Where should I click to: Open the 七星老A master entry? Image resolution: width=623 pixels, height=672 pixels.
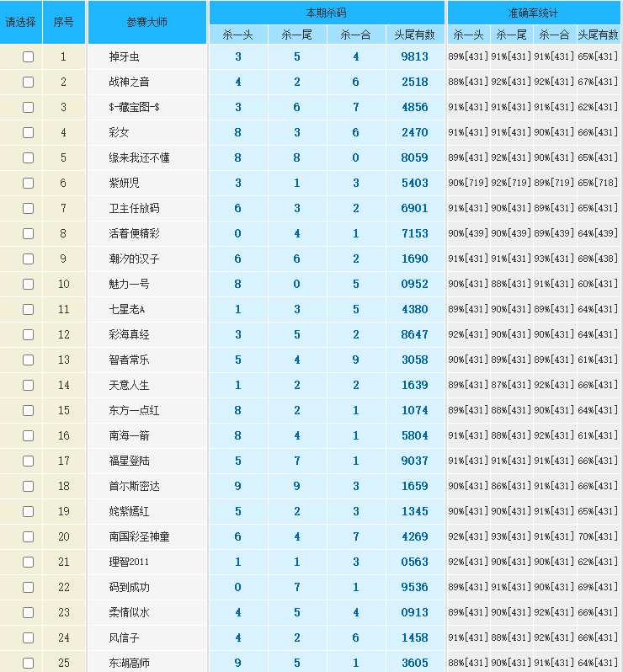126,309
